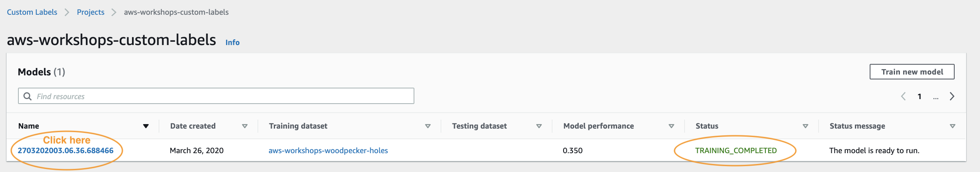This screenshot has height=172, width=980.
Task: Sort by Testing dataset arrow
Action: pos(539,126)
